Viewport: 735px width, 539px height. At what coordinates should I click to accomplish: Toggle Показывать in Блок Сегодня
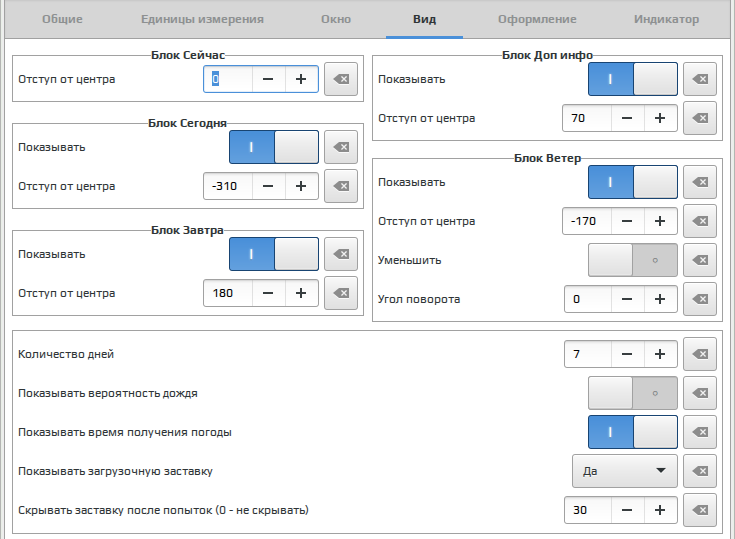coord(274,147)
